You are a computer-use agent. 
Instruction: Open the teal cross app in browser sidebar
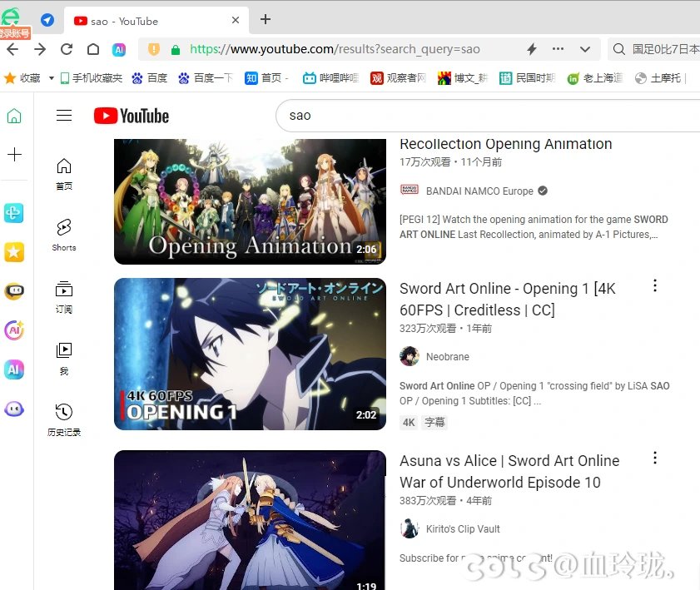click(14, 213)
